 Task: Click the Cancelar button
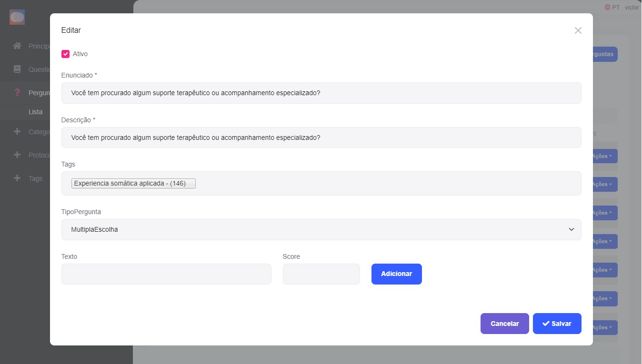[x=504, y=324]
